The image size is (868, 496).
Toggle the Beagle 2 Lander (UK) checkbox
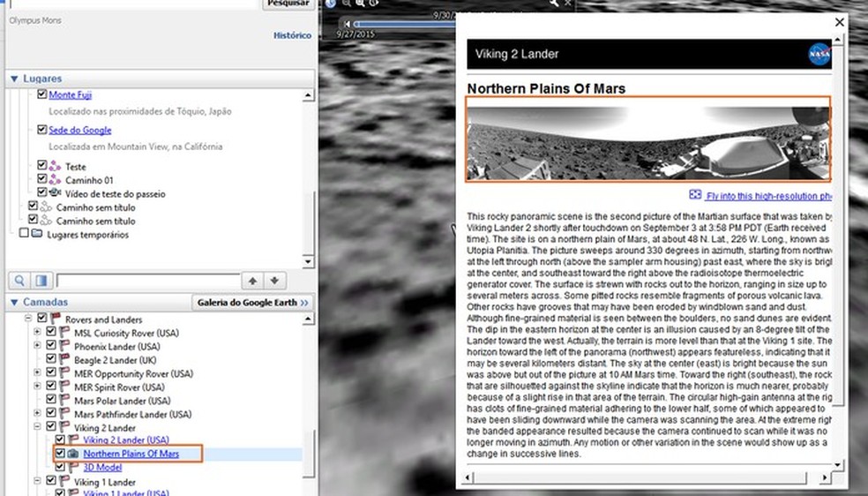click(51, 358)
